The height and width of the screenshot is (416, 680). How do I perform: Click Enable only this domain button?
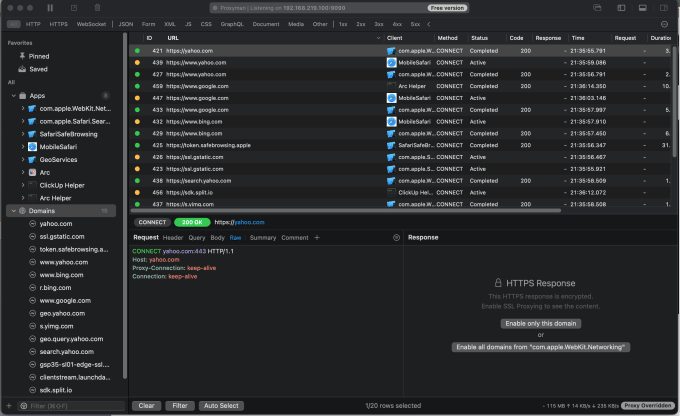coord(541,324)
